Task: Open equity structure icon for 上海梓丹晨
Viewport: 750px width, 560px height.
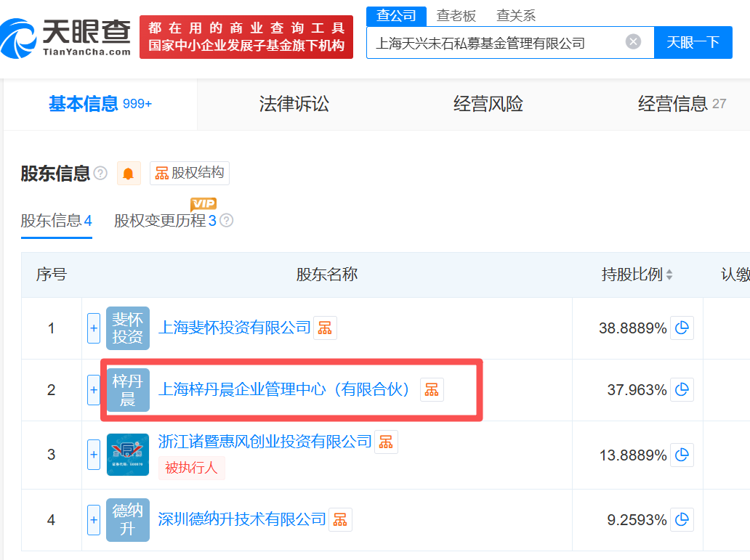Action: [x=432, y=390]
